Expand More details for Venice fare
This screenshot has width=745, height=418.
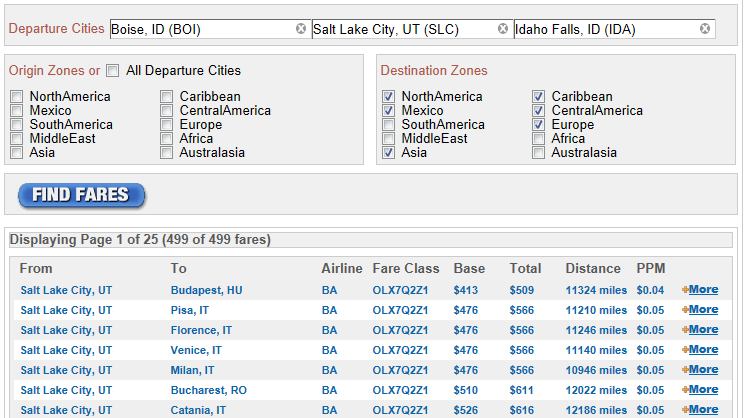(703, 350)
